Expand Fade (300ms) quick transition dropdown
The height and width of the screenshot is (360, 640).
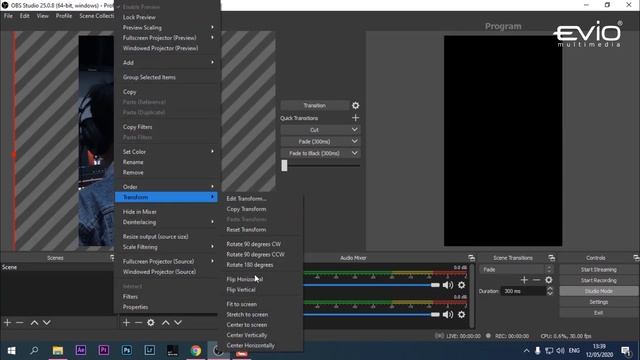pos(354,141)
